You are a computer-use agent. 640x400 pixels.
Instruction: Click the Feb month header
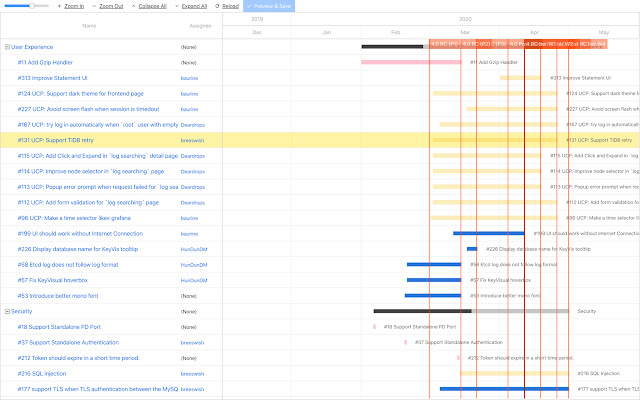(396, 32)
